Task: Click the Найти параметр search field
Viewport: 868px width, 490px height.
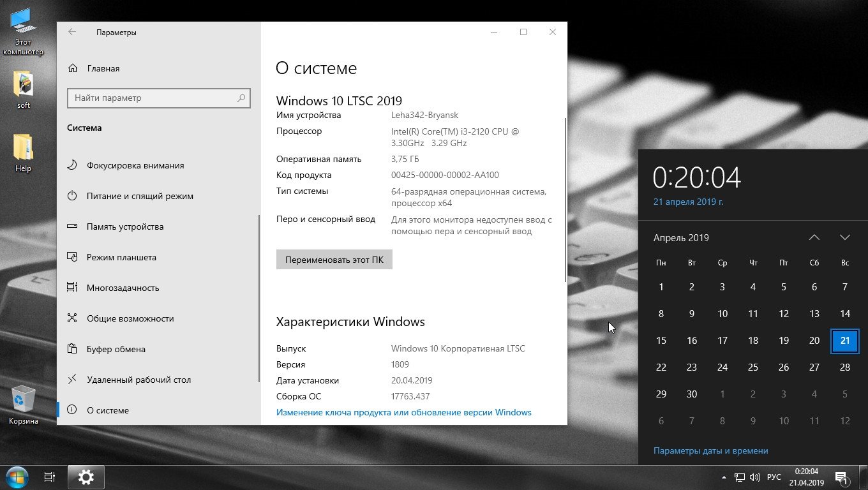Action: [x=159, y=98]
